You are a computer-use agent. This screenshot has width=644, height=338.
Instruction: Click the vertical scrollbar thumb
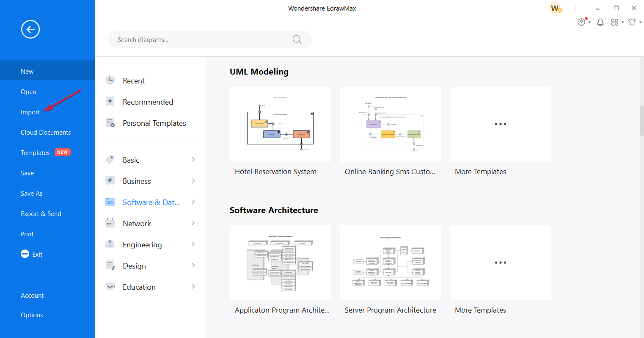(641, 120)
